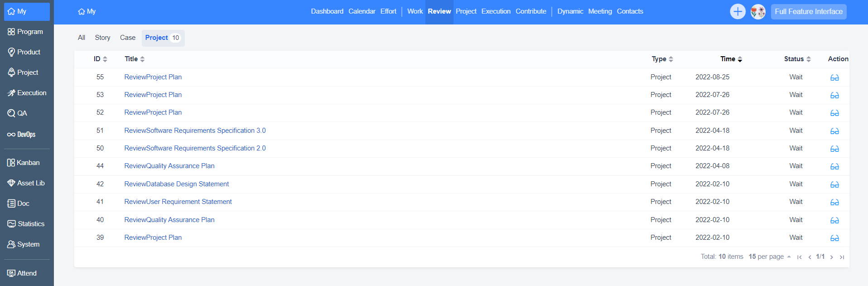Go to the next page arrow

(x=831, y=257)
